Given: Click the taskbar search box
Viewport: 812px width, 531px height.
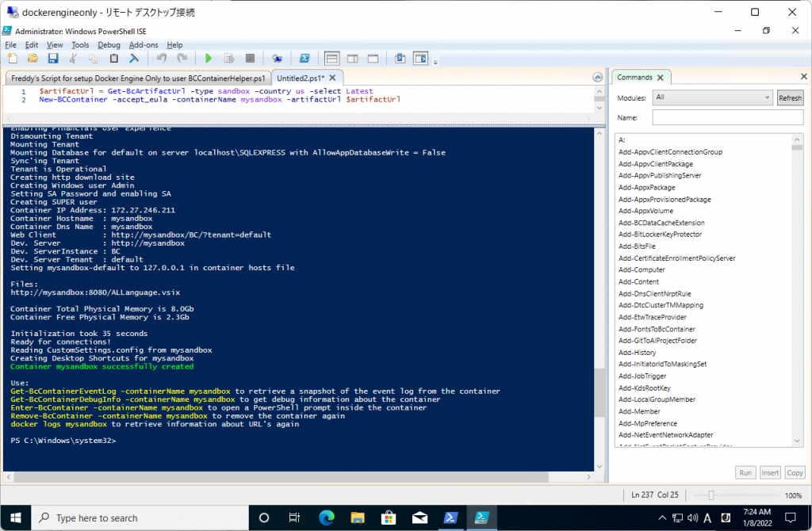Looking at the screenshot, I should tap(140, 518).
